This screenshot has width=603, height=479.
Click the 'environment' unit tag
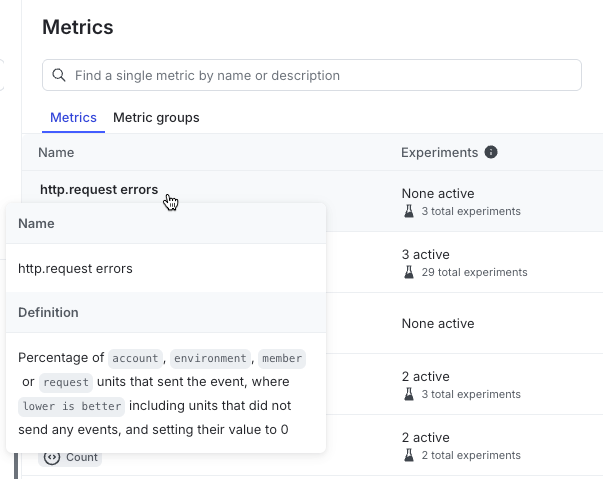pyautogui.click(x=210, y=358)
